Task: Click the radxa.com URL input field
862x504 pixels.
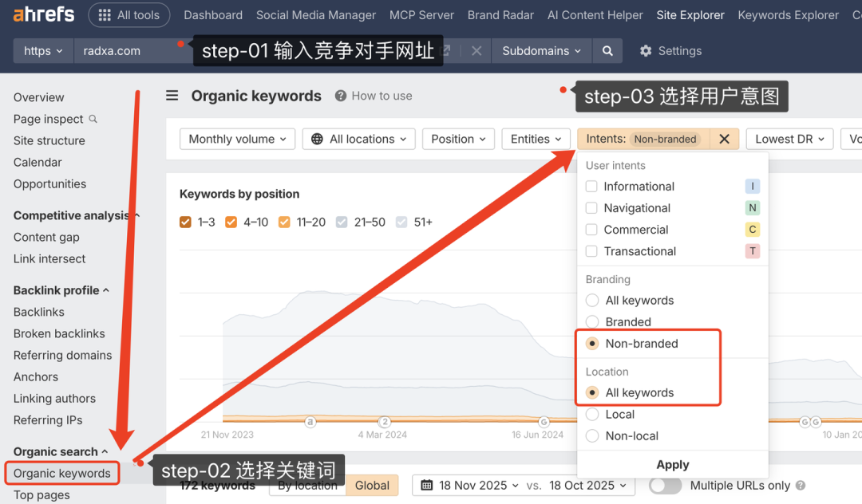Action: [x=128, y=51]
